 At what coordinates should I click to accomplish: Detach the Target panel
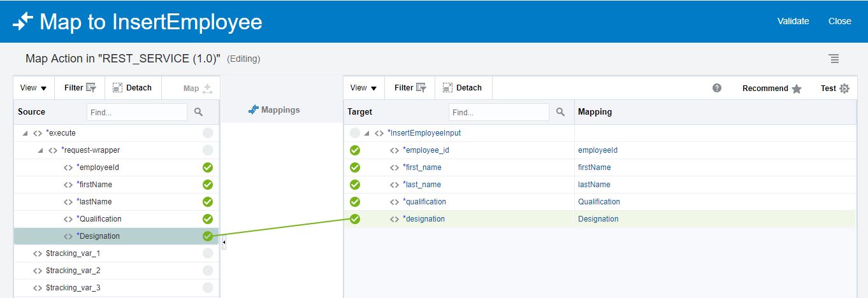(462, 88)
